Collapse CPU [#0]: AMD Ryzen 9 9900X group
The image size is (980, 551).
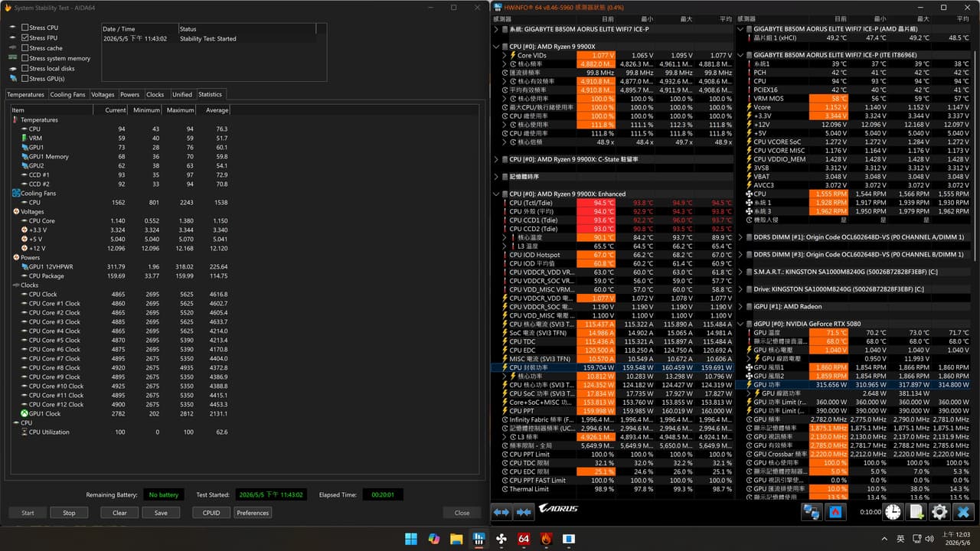coord(496,46)
